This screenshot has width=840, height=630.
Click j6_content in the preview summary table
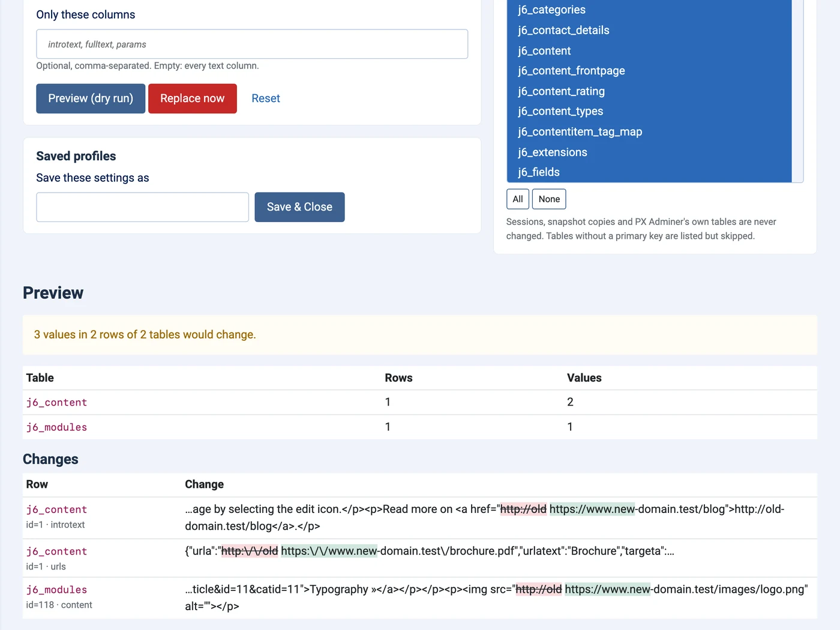(56, 403)
